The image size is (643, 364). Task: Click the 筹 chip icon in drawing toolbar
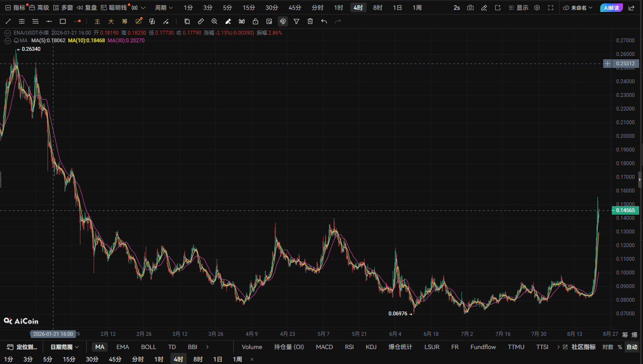(x=125, y=21)
